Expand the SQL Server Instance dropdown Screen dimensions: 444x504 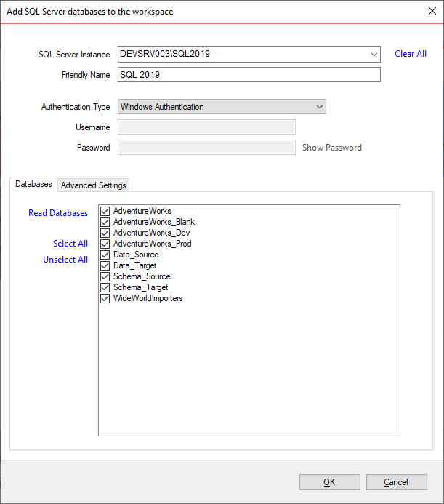point(374,55)
